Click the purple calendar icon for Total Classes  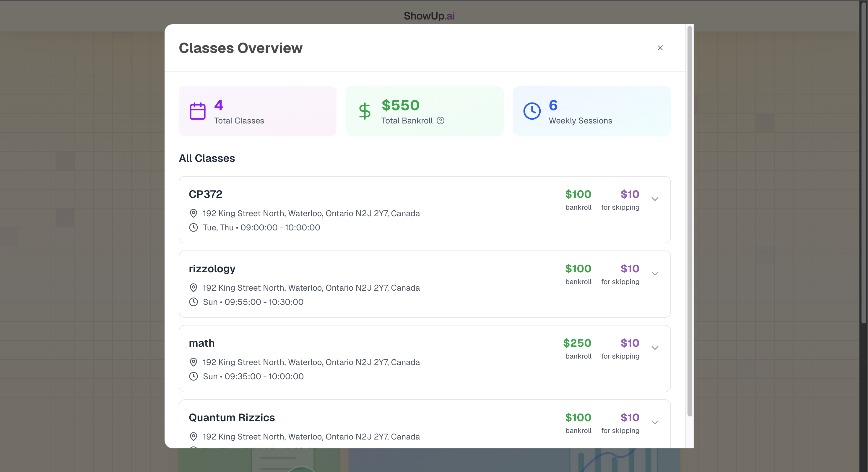click(197, 111)
